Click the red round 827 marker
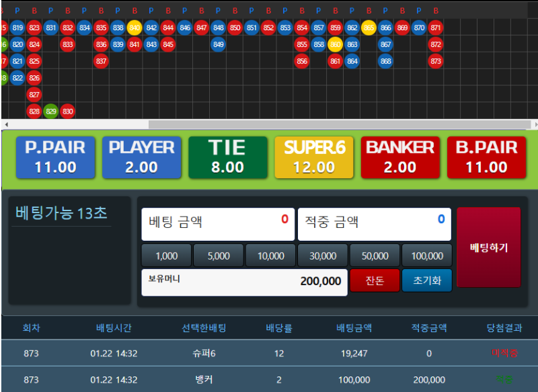The width and height of the screenshot is (538, 392). 34,95
